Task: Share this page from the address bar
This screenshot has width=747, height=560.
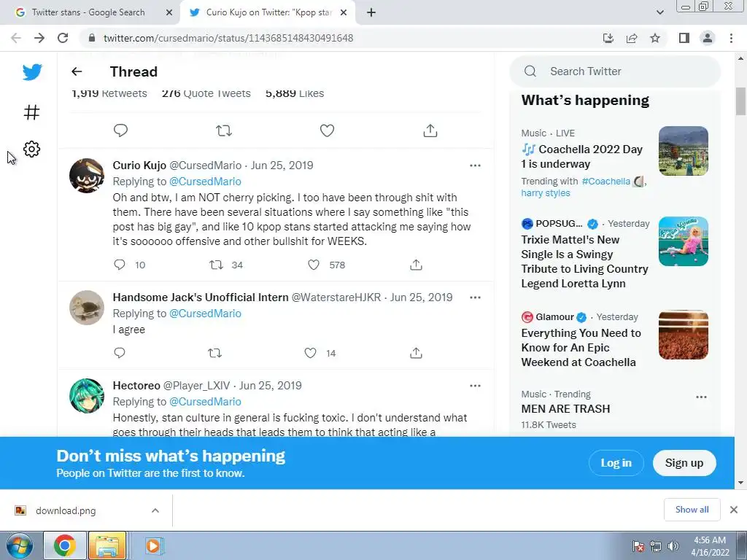Action: point(632,38)
